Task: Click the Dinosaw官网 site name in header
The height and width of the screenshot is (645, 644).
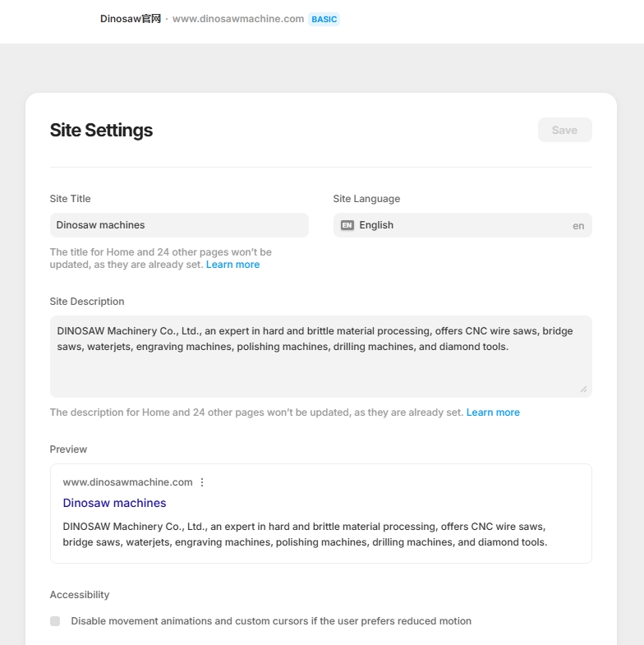Action: (x=131, y=19)
